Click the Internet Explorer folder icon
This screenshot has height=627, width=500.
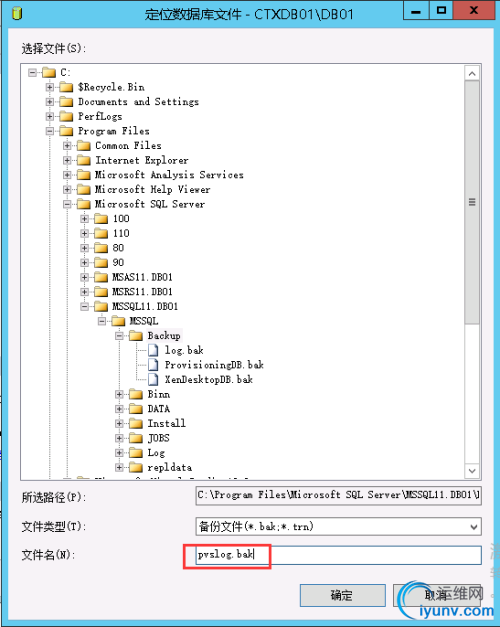tap(84, 160)
